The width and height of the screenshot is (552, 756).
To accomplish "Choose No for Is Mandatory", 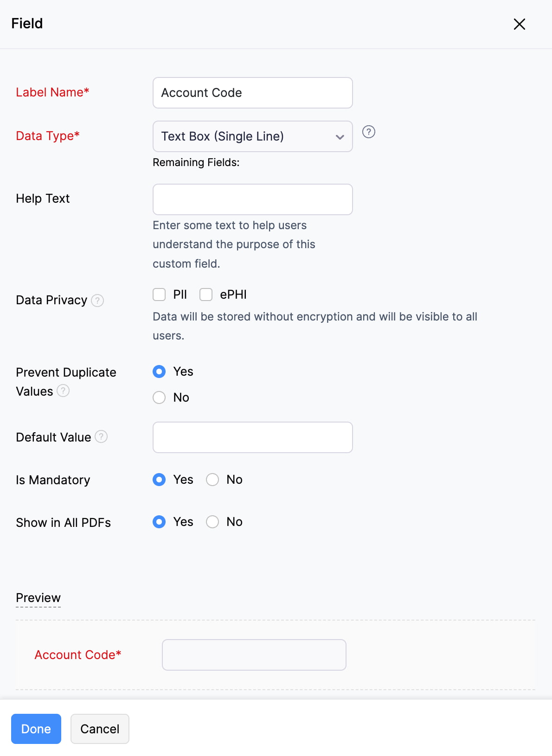I will (212, 480).
